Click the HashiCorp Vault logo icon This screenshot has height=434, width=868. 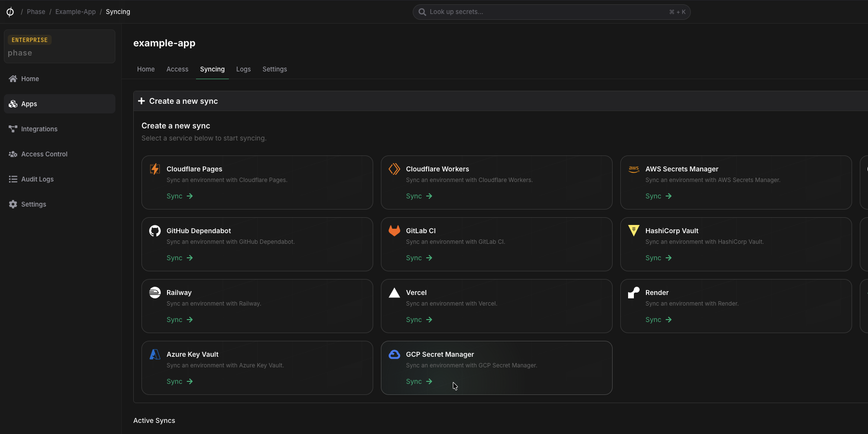pyautogui.click(x=634, y=231)
